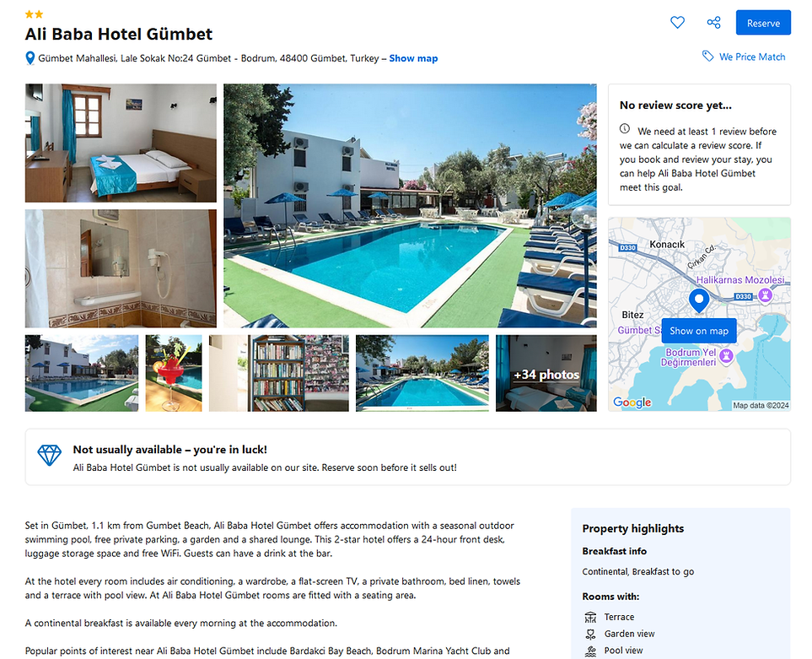Click the price tag icon
Screen dimensions: 812x659
pos(707,56)
